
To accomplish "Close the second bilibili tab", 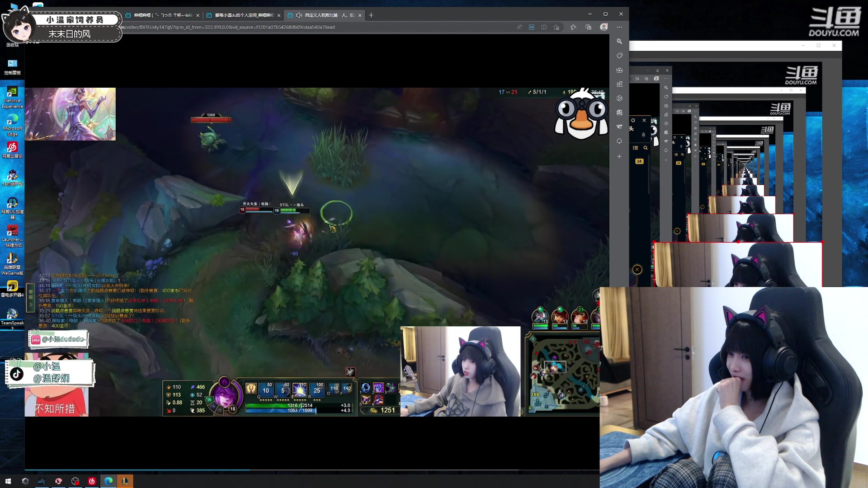I will pyautogui.click(x=279, y=15).
